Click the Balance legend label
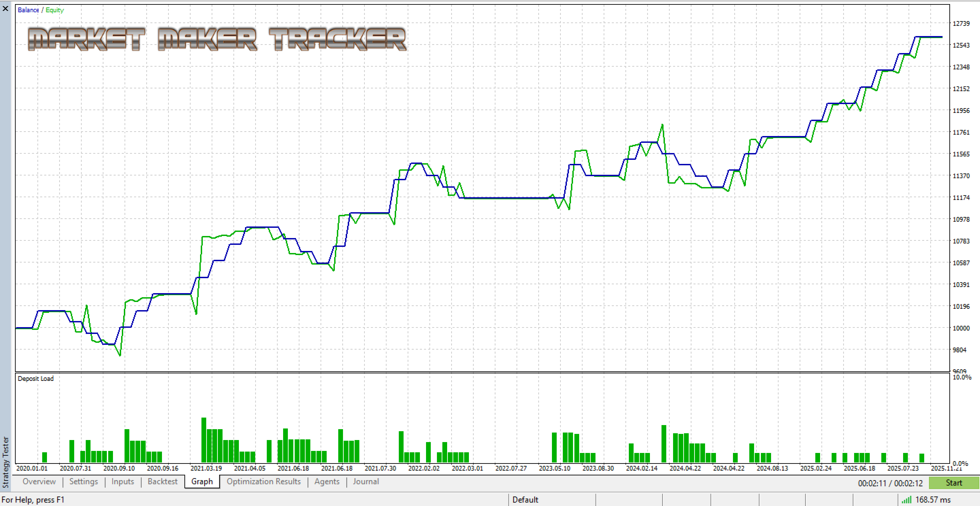 click(29, 10)
